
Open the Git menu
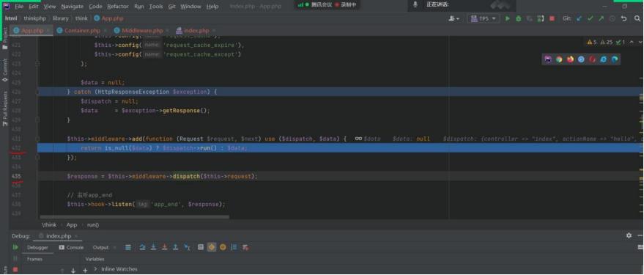[x=171, y=6]
